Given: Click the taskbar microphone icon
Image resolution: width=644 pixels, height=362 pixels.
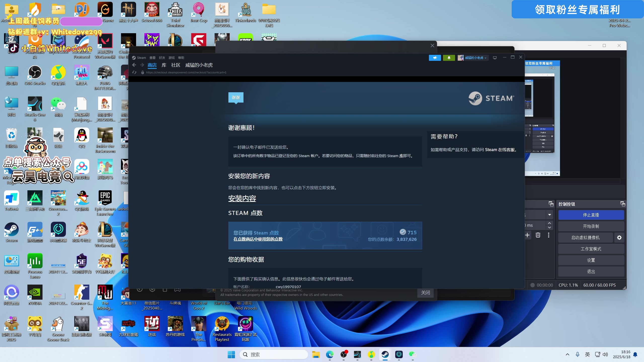Looking at the screenshot, I should click(x=578, y=355).
